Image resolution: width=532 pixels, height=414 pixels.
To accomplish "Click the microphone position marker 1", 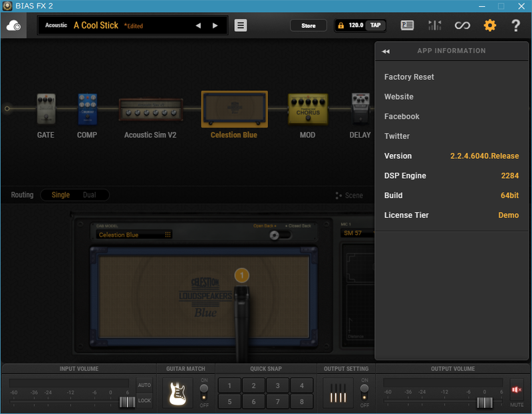I will point(241,275).
